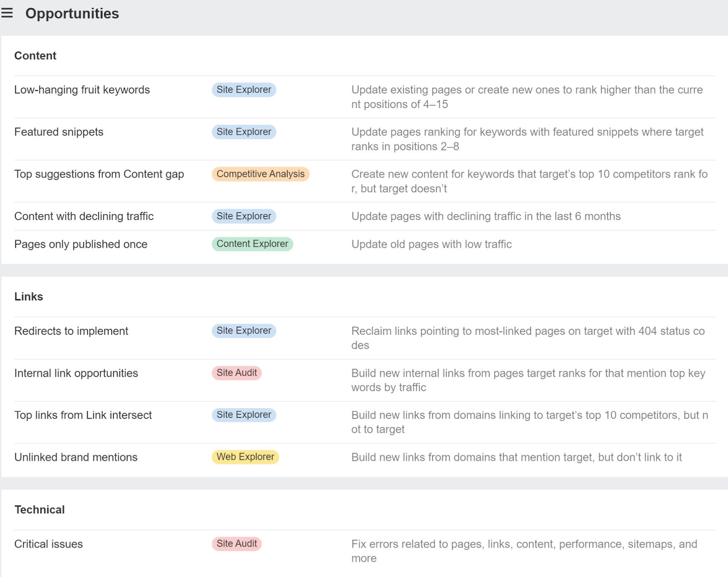Open "Low-hanging fruit keywords" opportunity
This screenshot has height=577, width=728.
(82, 90)
